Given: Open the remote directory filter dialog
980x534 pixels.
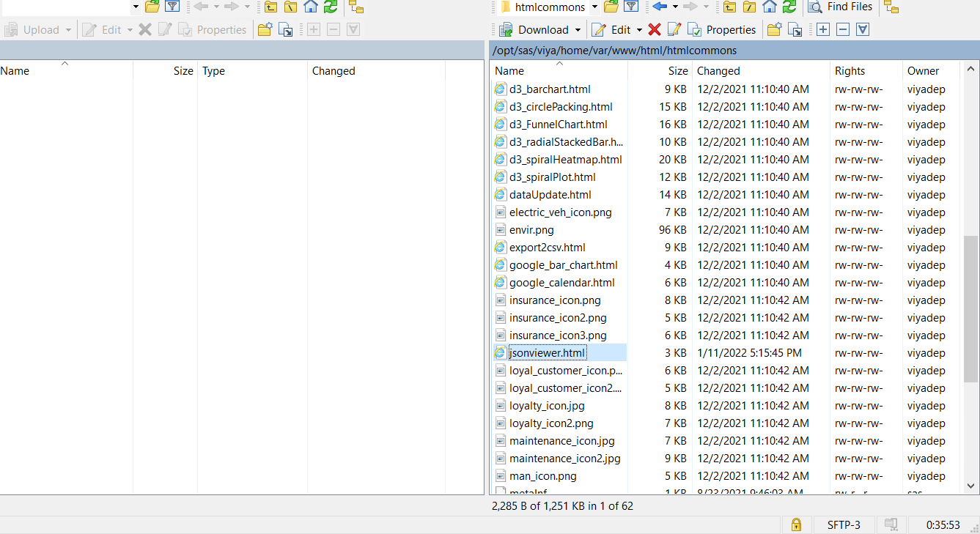Looking at the screenshot, I should [631, 7].
